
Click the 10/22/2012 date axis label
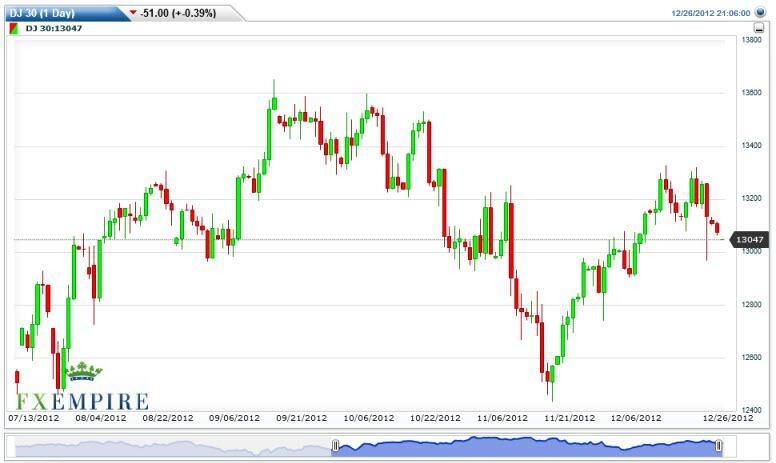click(436, 418)
